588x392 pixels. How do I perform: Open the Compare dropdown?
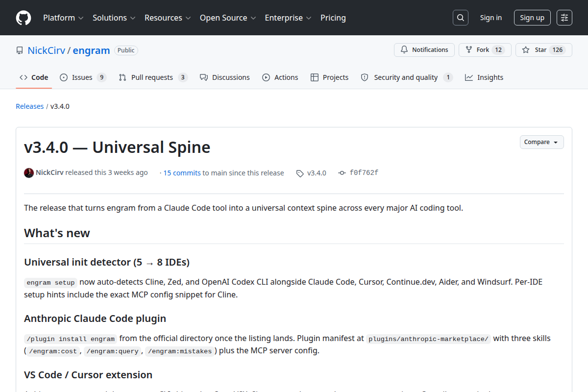542,142
